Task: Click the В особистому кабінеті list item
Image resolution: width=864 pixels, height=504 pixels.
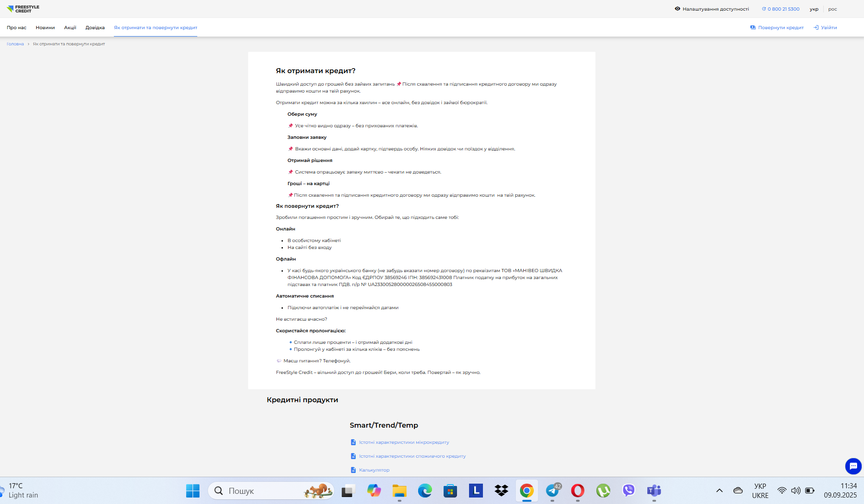Action: point(314,240)
